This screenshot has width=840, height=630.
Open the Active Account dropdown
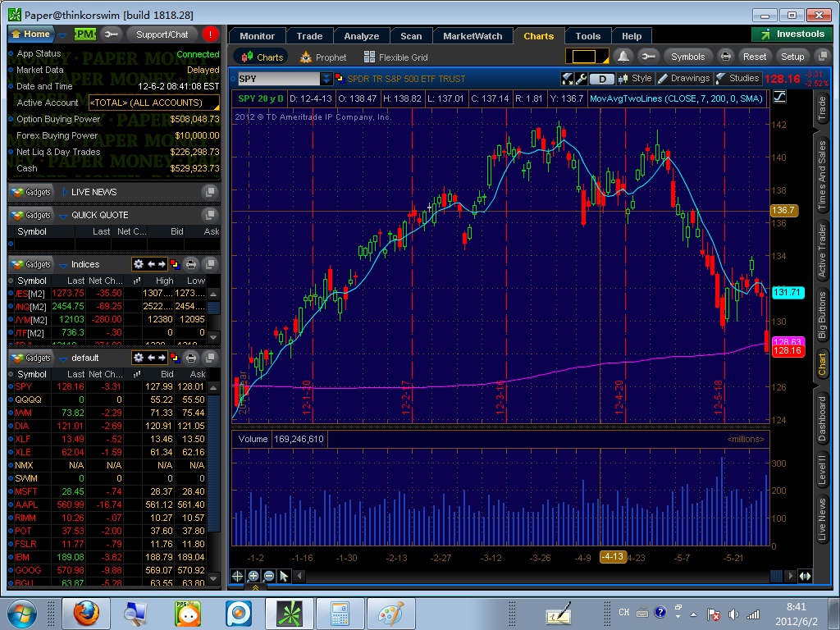coord(154,103)
